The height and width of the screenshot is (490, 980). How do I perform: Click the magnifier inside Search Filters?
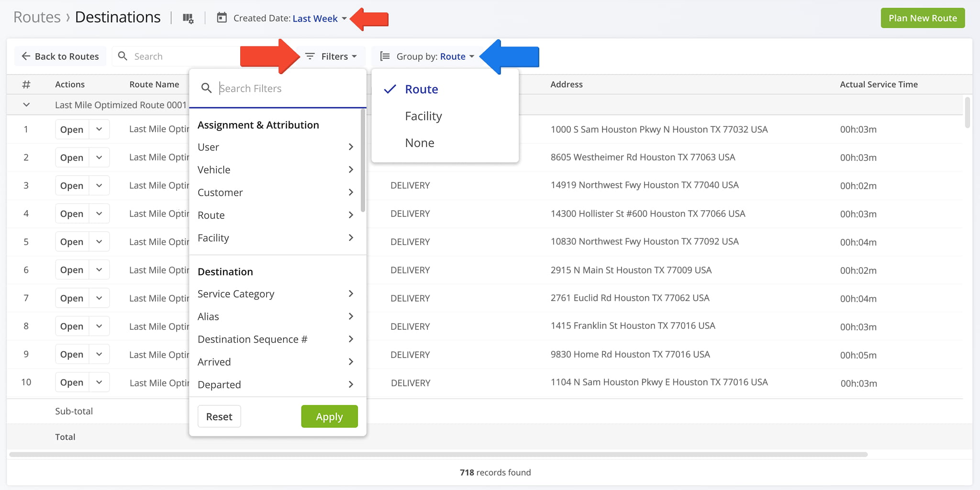point(207,88)
